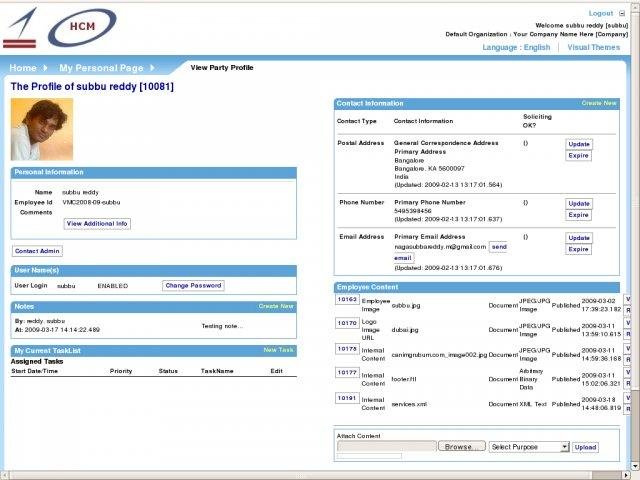Click the Browse button under Attach Content
Image resolution: width=640 pixels, height=480 pixels.
pos(462,447)
